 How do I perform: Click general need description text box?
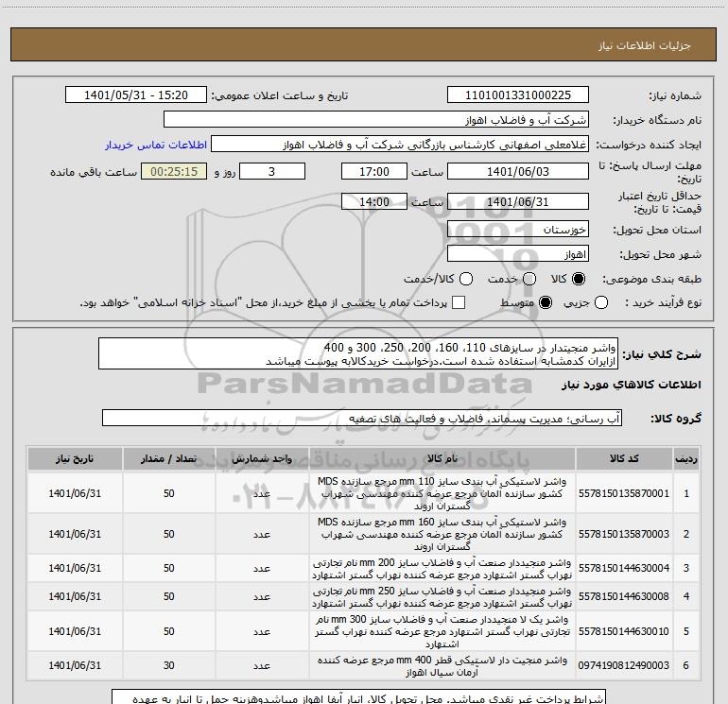click(x=358, y=353)
